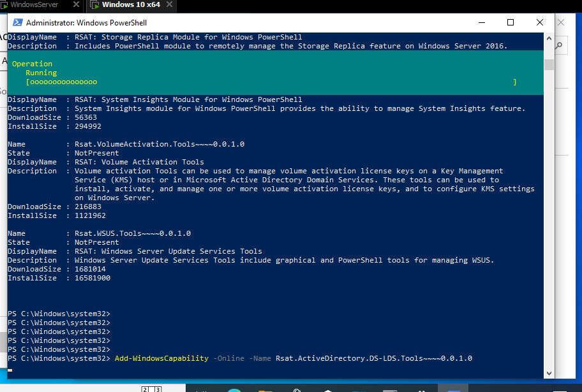Click InstallSize value 16581900
This screenshot has width=582, height=392.
93,278
